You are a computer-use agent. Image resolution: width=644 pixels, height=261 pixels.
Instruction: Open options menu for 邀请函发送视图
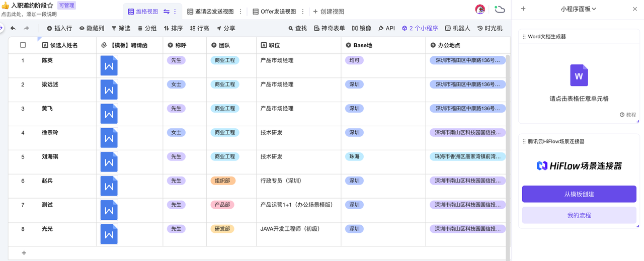[240, 12]
